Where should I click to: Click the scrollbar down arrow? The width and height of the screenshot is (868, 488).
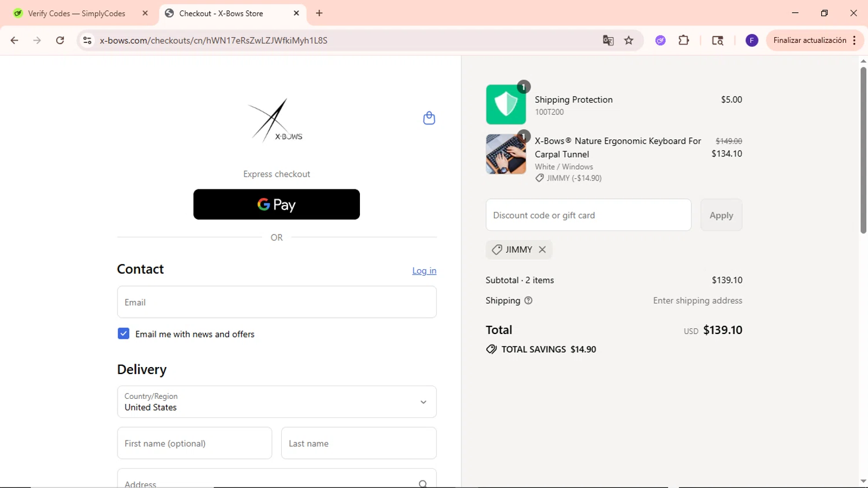(863, 481)
